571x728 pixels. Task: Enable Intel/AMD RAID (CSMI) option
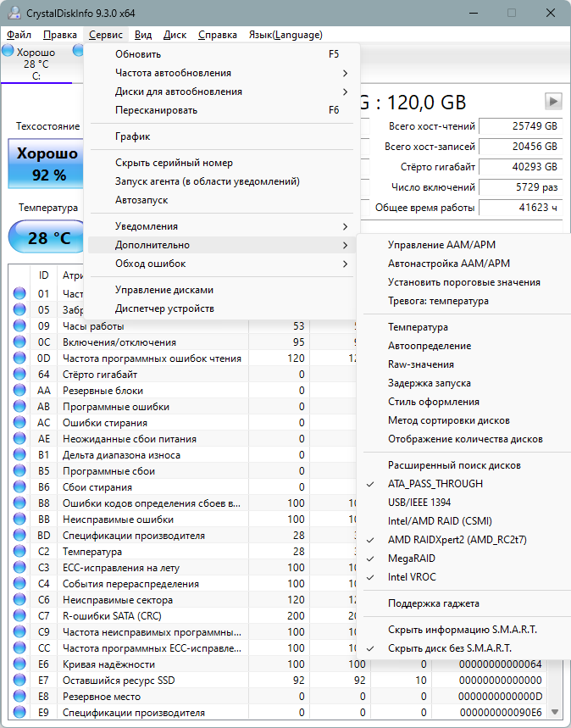point(463,521)
